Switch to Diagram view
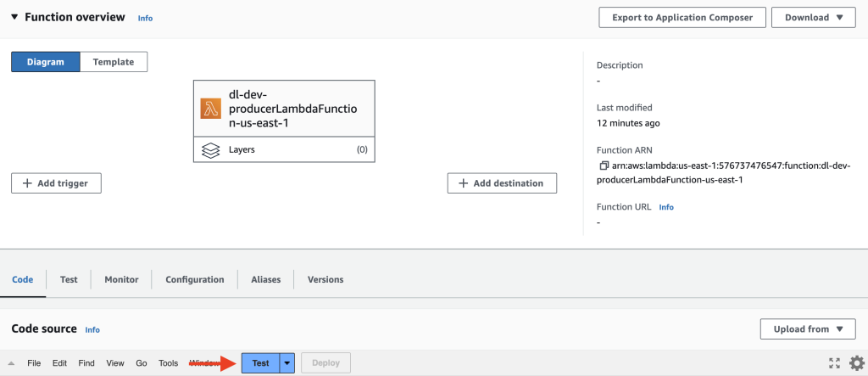868x376 pixels. pos(46,62)
